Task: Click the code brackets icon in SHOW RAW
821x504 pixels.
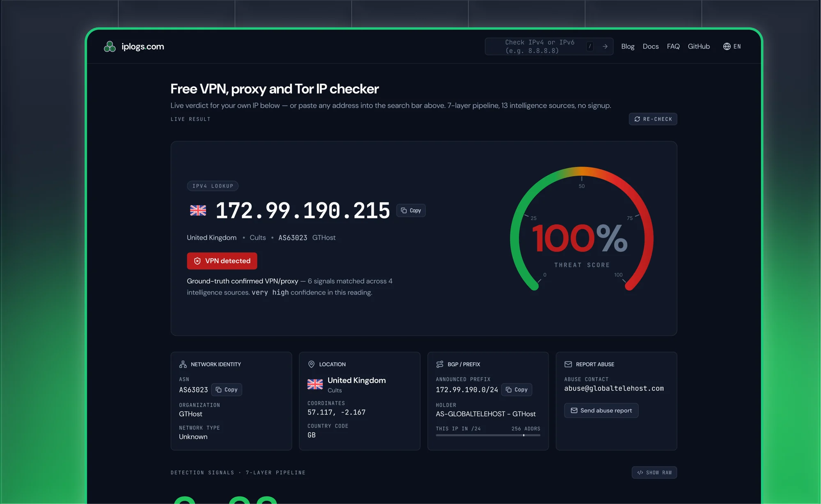Action: point(640,473)
